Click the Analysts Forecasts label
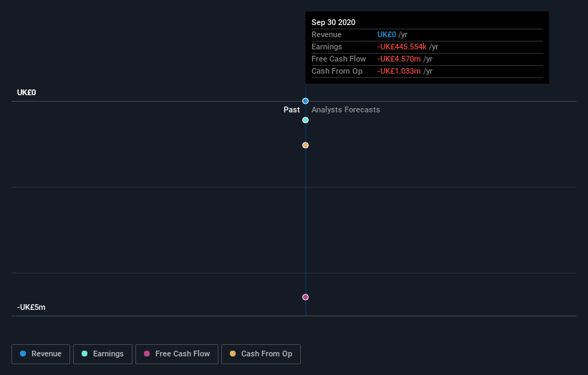This screenshot has width=588, height=375. pos(345,109)
